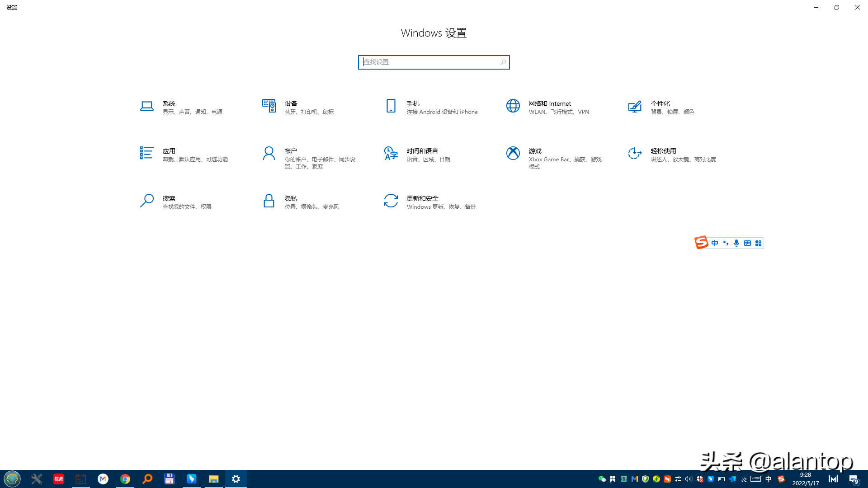This screenshot has width=868, height=488.
Task: Open the 游戏 Xbox gaming settings
Action: [x=554, y=158]
